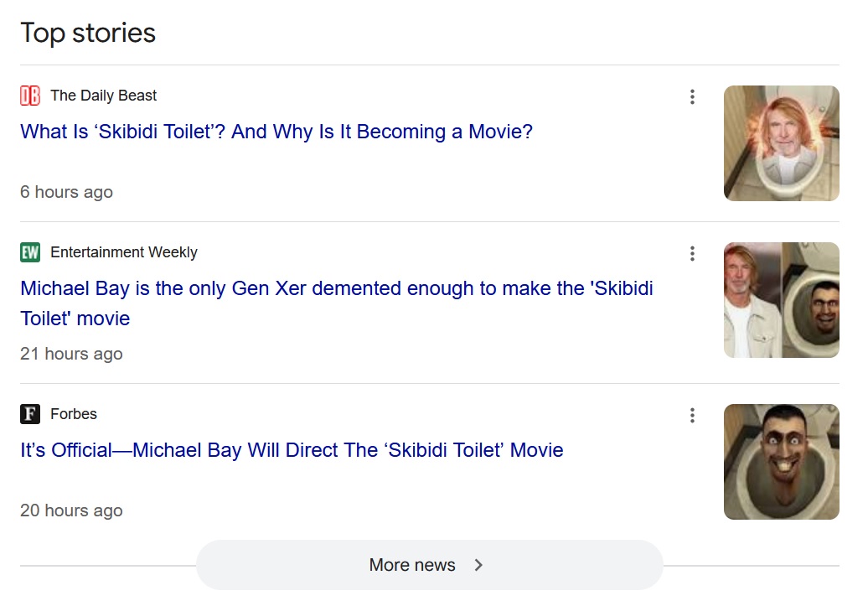The width and height of the screenshot is (868, 601).
Task: Click the Top stories heading
Action: pyautogui.click(x=88, y=33)
